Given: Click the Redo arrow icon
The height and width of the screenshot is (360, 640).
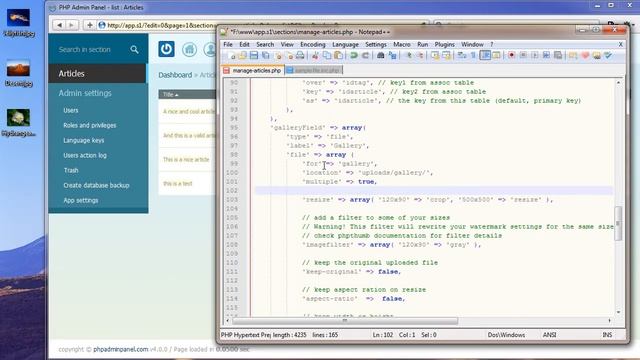Looking at the screenshot, I should (365, 56).
